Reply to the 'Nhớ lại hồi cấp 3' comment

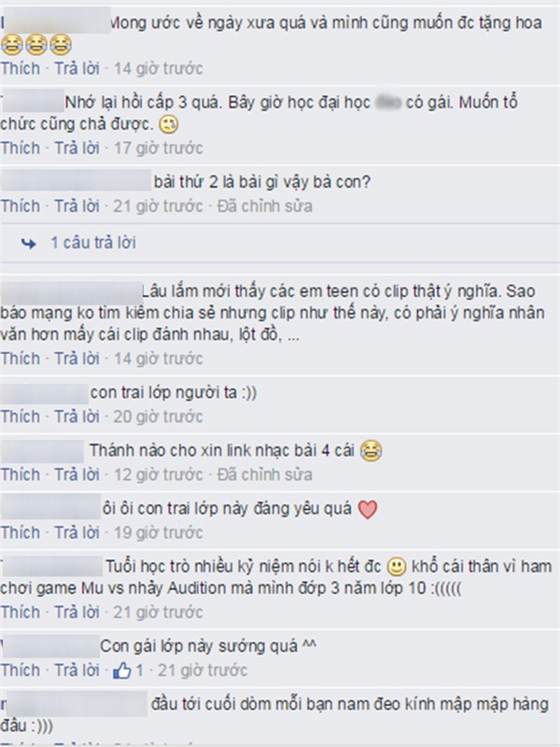tap(77, 148)
